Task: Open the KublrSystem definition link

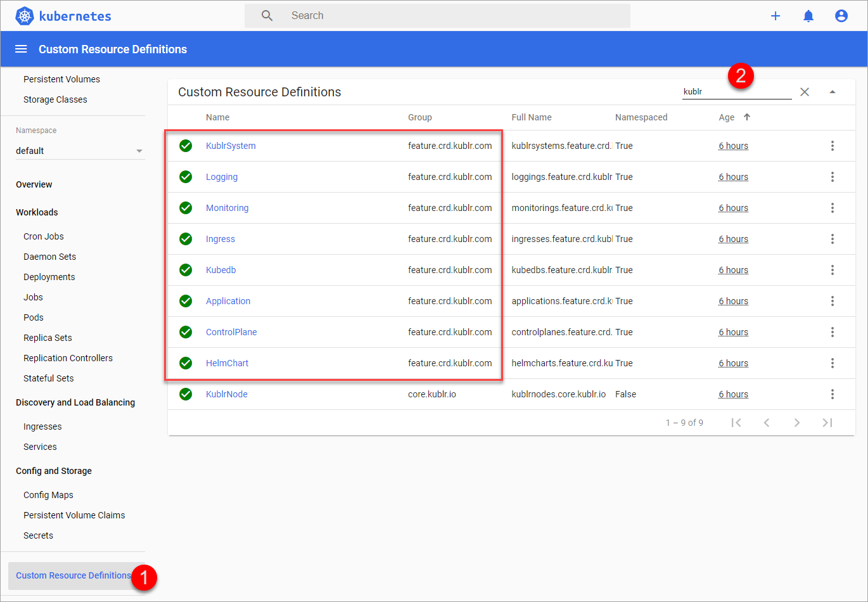Action: pos(231,146)
